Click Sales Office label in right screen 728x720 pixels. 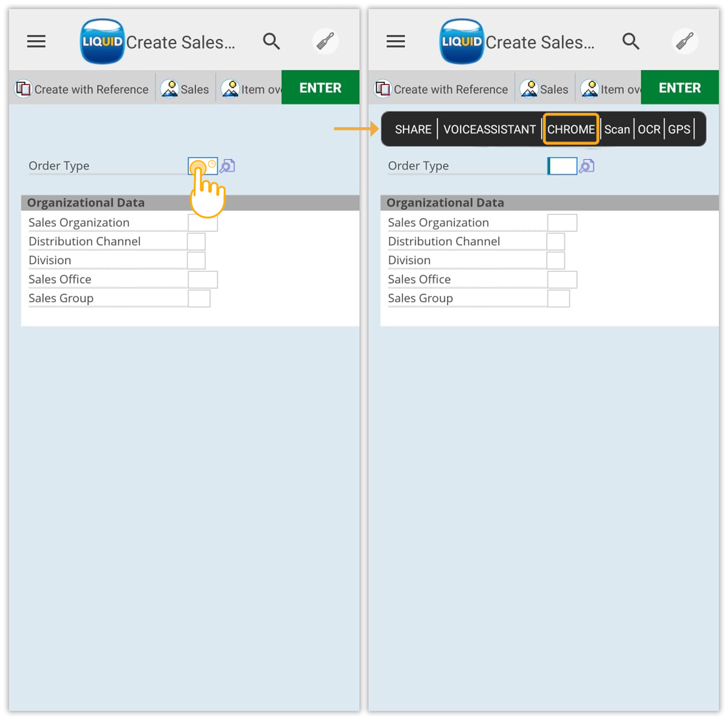coord(419,279)
